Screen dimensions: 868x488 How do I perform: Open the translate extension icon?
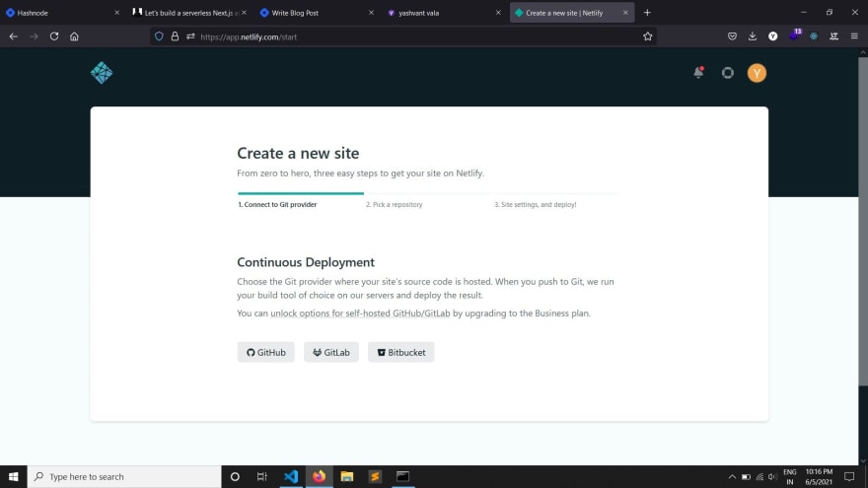833,36
